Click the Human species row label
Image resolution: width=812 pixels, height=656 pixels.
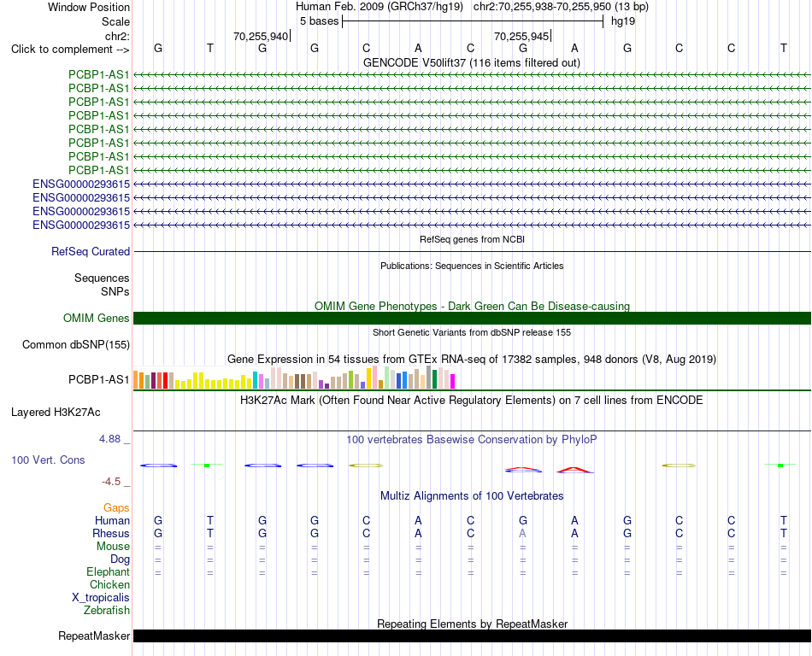click(112, 520)
